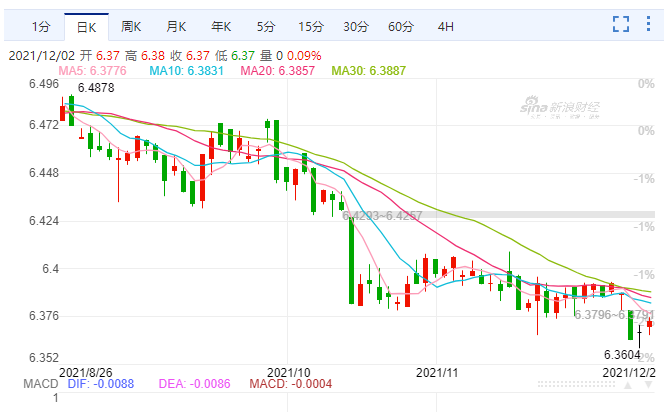Click the 6.4293~6.4257 gap label
Screen dimensions: 672x412
pos(382,216)
